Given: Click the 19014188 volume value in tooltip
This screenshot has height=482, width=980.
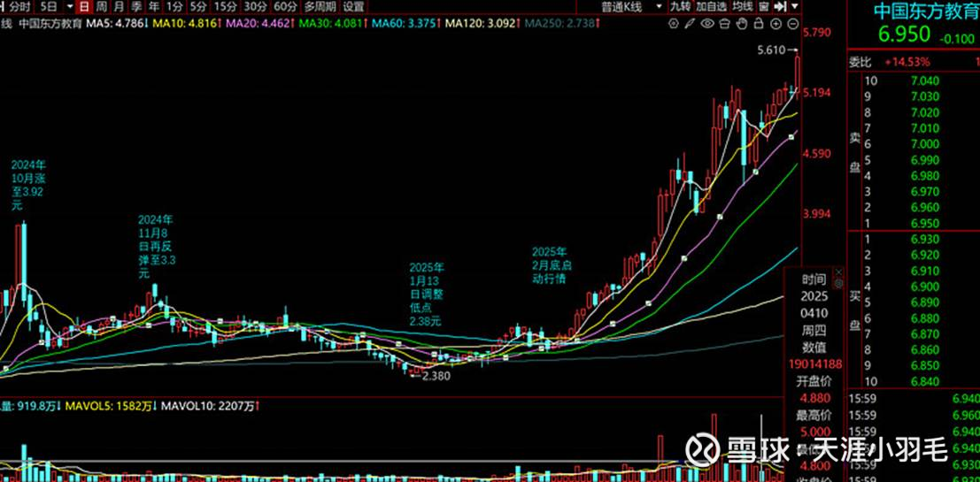Looking at the screenshot, I should pos(815,364).
